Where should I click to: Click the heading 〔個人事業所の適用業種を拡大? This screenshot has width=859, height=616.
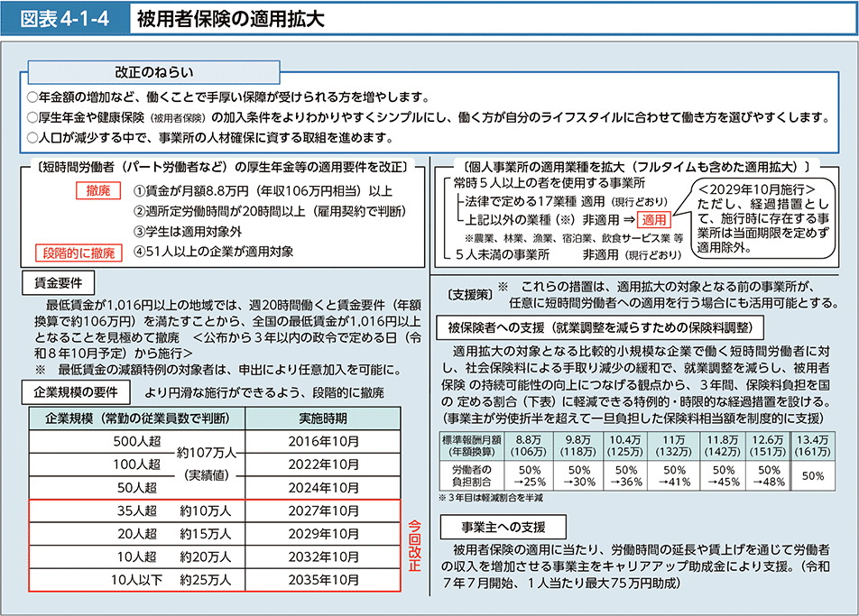(x=635, y=167)
